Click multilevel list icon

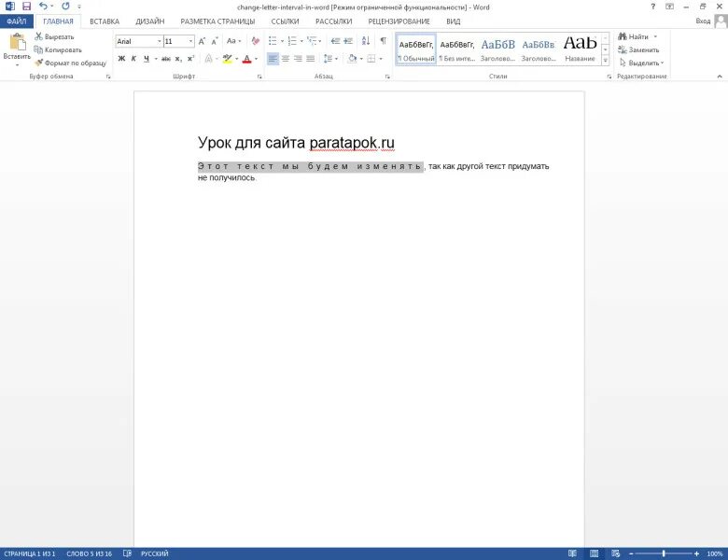click(x=312, y=41)
